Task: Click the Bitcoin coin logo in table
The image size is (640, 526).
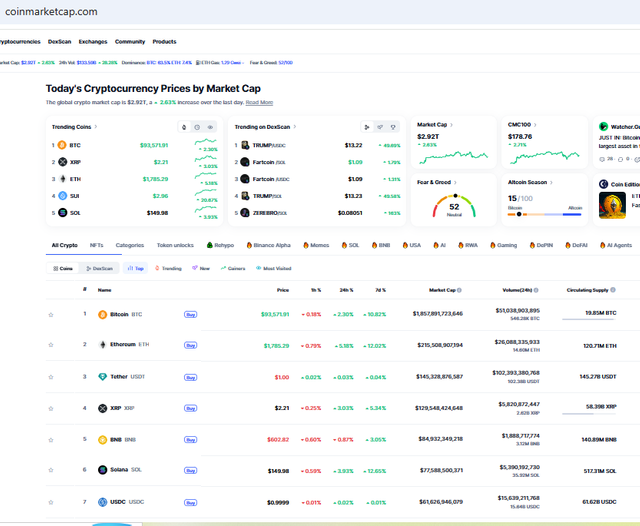Action: pyautogui.click(x=102, y=315)
